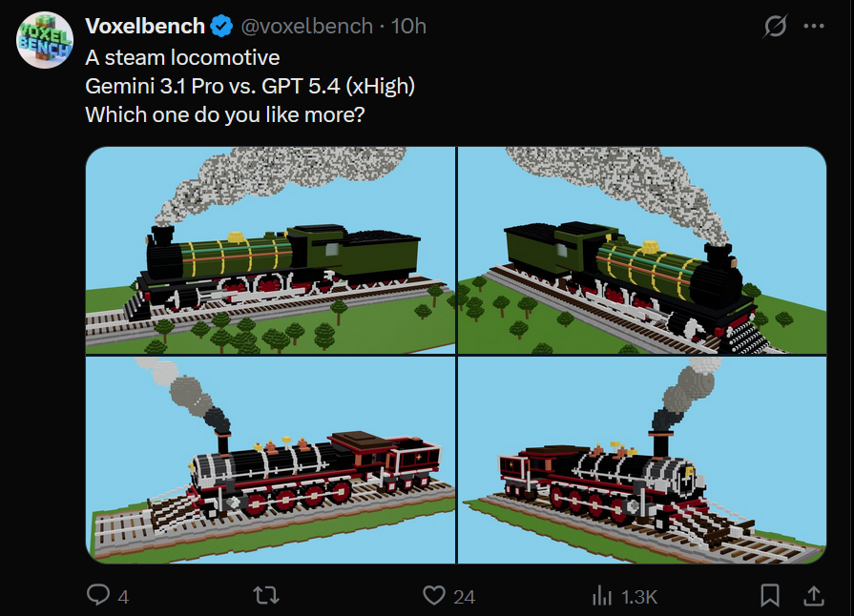Bookmark this post
Viewport: 854px width, 616px height.
coord(770,595)
